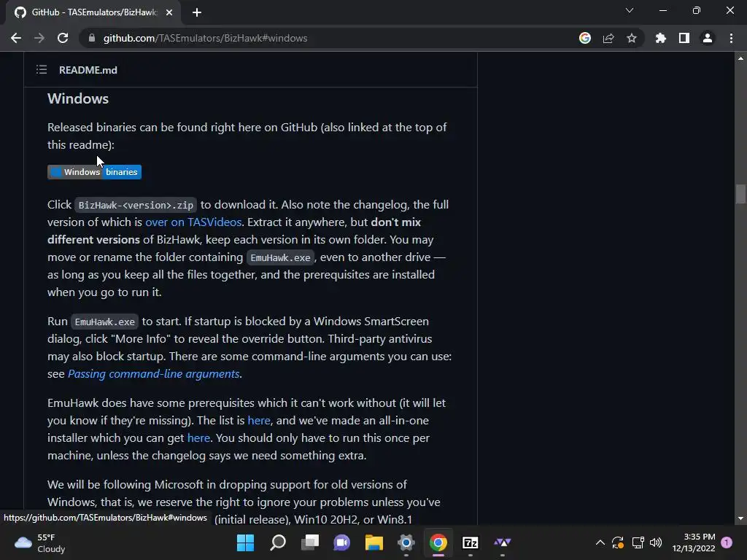
Task: Open the volume speaker tray icon
Action: pyautogui.click(x=656, y=542)
